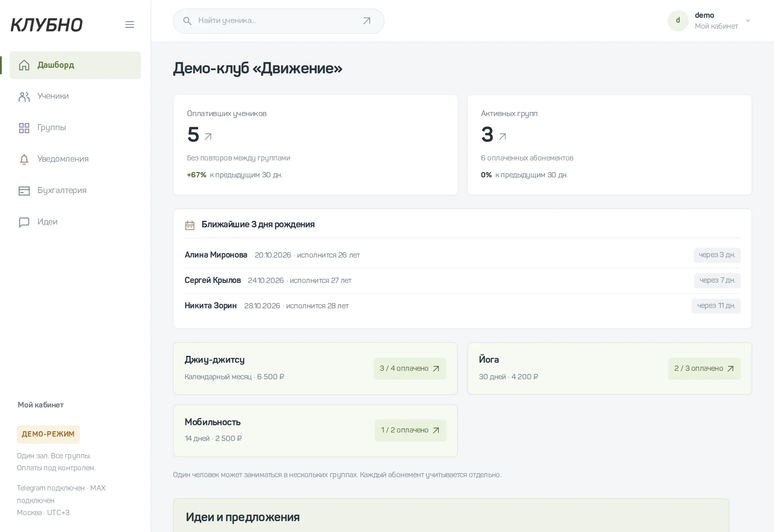
Task: Open the 1 / 2 оплачено button for Мобильность
Action: point(410,430)
